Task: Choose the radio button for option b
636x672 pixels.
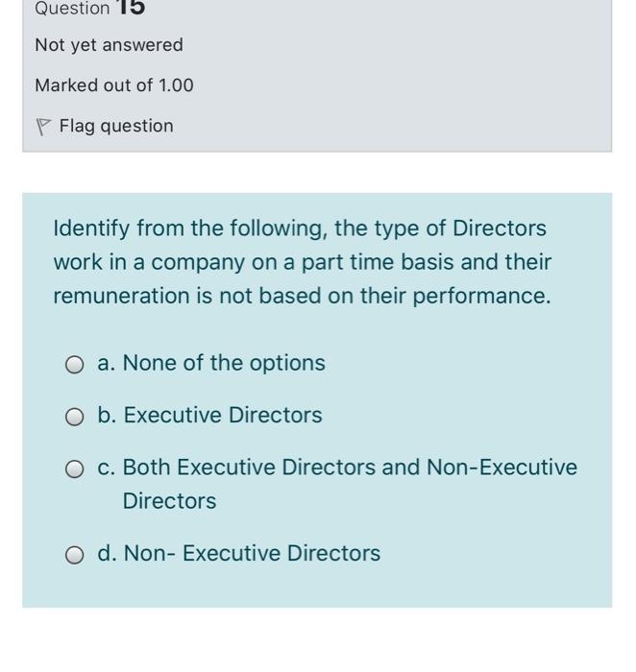Action: 75,417
